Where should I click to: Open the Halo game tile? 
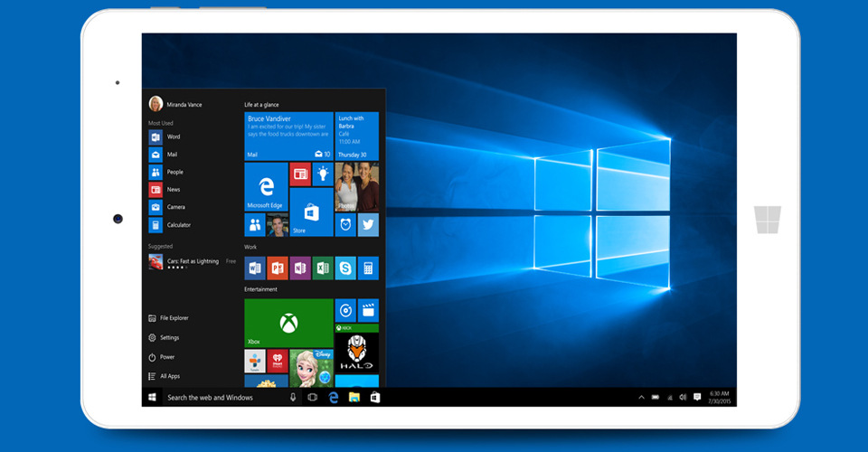357,349
